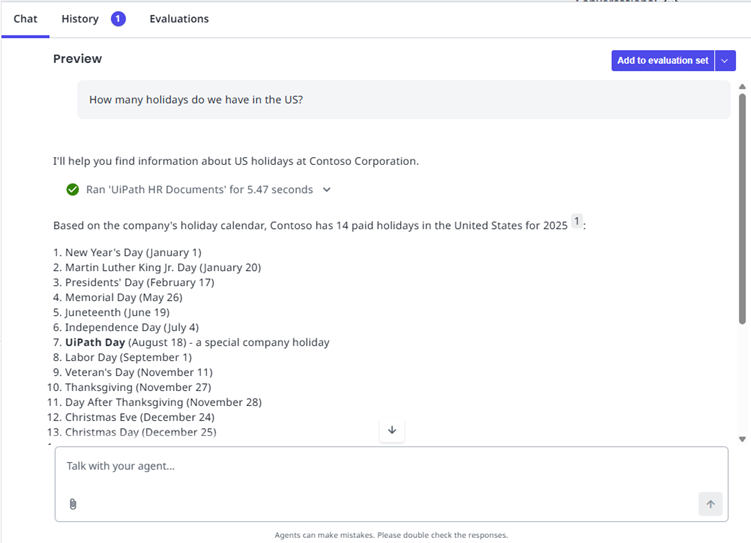Switch to the Chat tab
751x543 pixels.
[x=25, y=19]
